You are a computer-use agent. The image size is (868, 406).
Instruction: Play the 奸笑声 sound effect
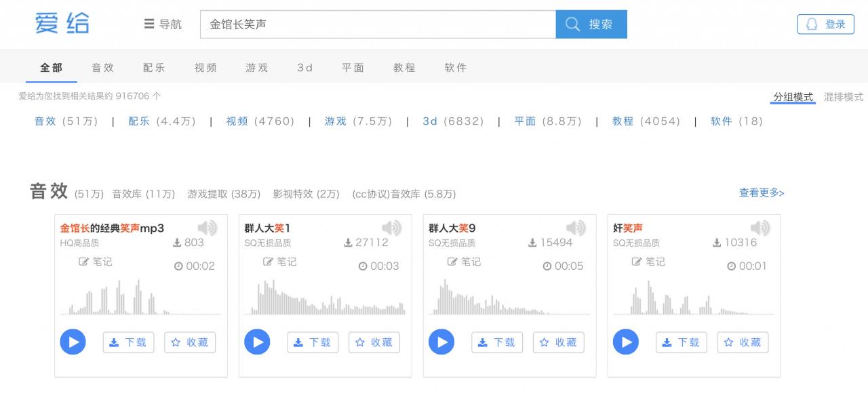(x=625, y=342)
